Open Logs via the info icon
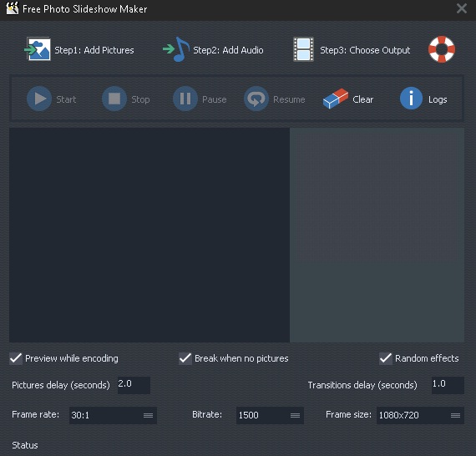Image resolution: width=476 pixels, height=456 pixels. (x=411, y=99)
